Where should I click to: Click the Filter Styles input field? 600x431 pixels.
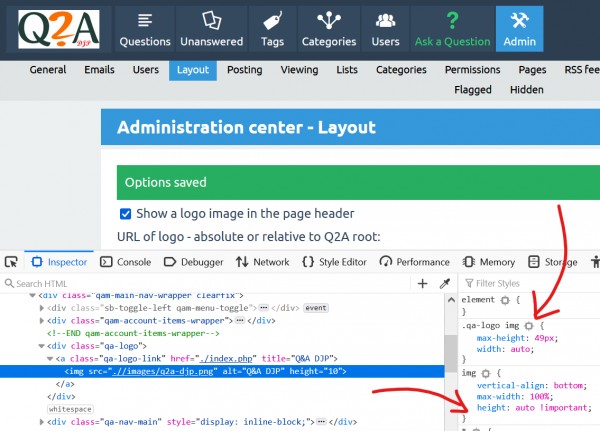tap(530, 284)
